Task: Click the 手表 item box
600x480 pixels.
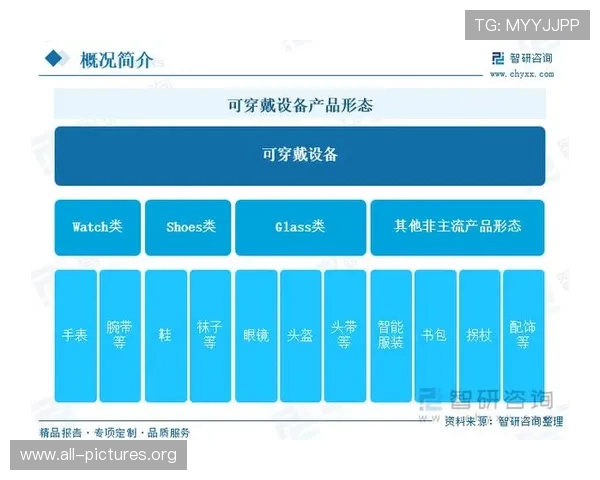Action: coord(75,336)
